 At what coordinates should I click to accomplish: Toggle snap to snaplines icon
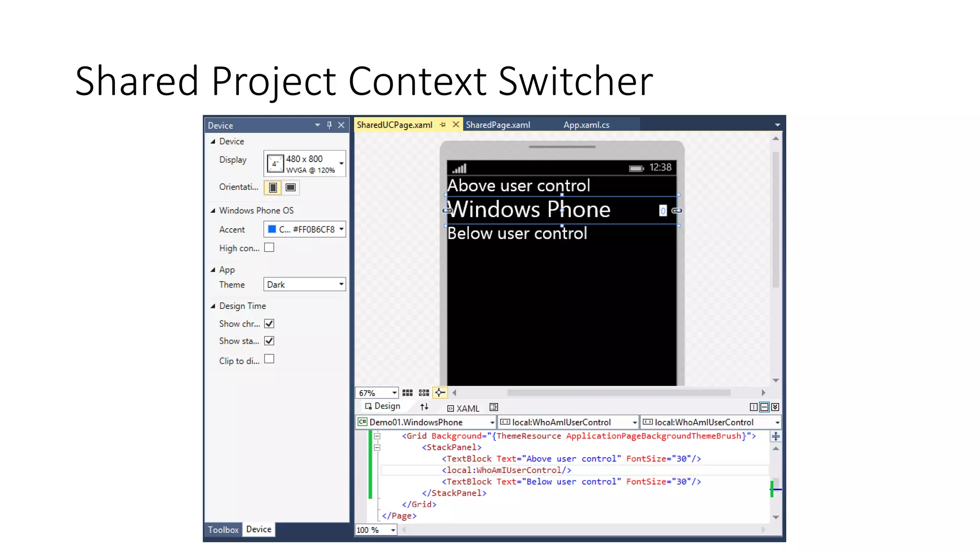pos(440,393)
